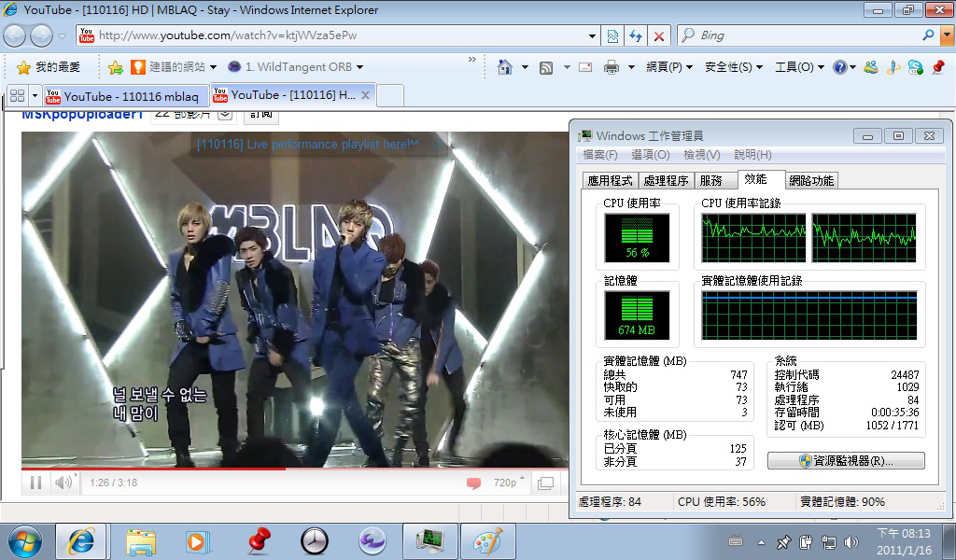
Task: Switch to 網路功能 tab in Task Manager
Action: pyautogui.click(x=811, y=180)
